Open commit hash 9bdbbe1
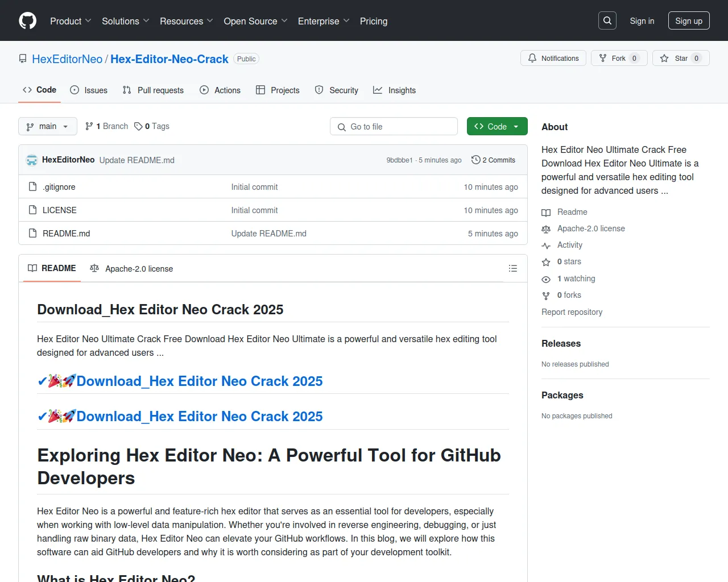The width and height of the screenshot is (728, 582). click(x=399, y=160)
